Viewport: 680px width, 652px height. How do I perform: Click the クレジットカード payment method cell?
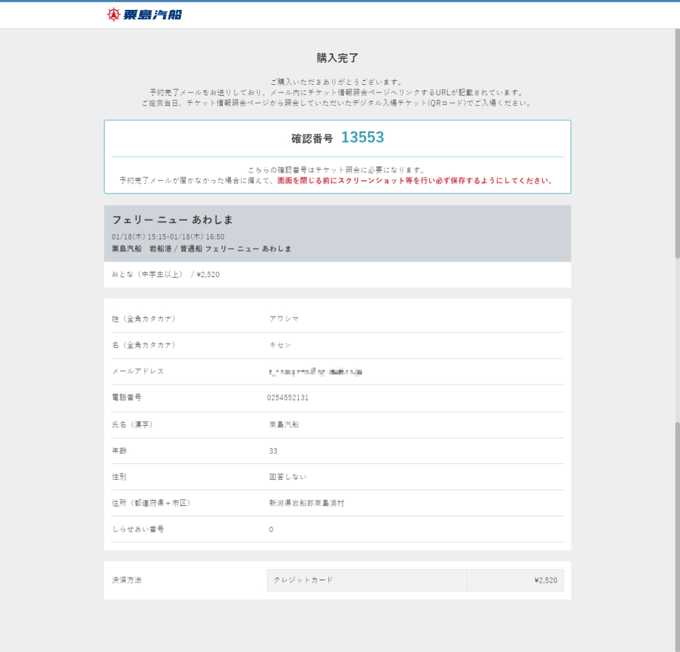(x=366, y=580)
